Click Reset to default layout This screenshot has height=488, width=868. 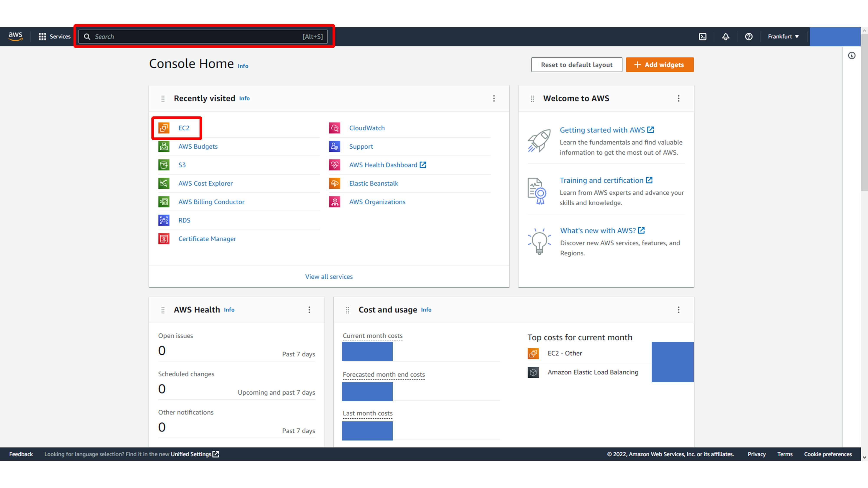(x=577, y=65)
